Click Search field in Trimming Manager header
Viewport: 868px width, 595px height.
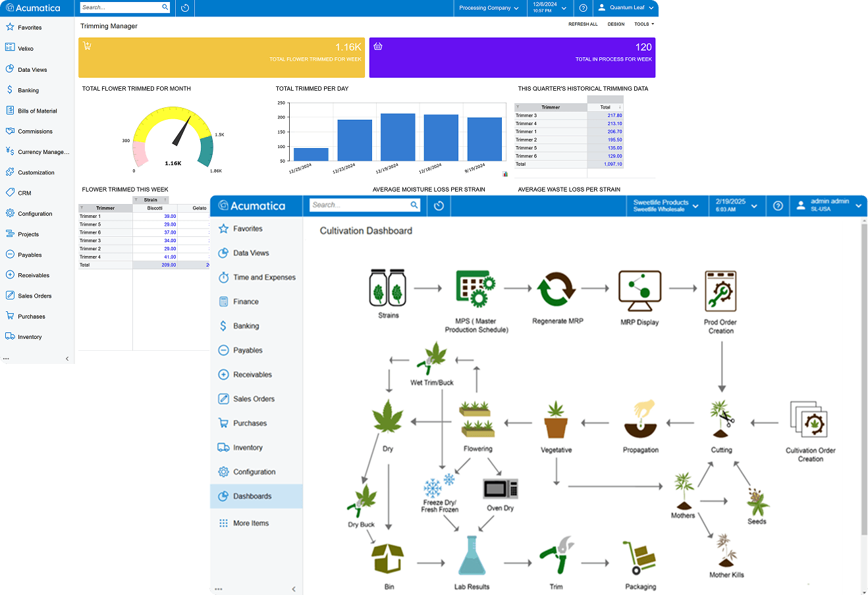pos(125,7)
